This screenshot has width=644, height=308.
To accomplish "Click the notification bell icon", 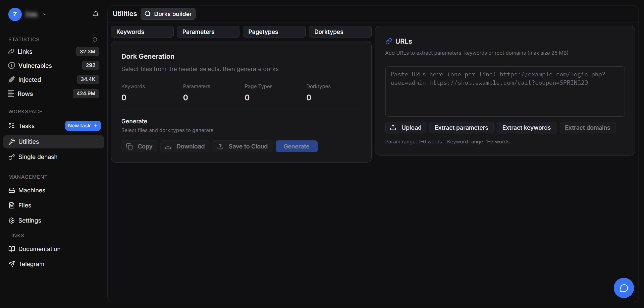I will (x=95, y=14).
